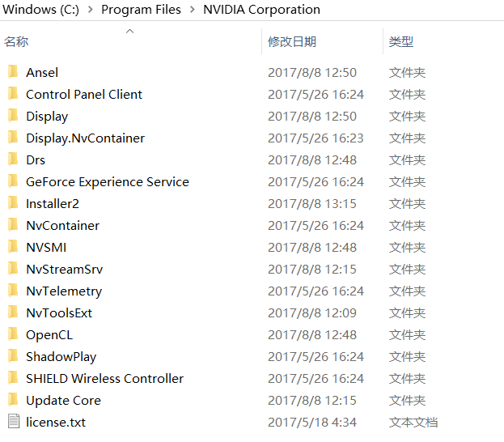This screenshot has height=442, width=504.
Task: Click the Control Panel Client folder icon
Action: pyautogui.click(x=13, y=94)
